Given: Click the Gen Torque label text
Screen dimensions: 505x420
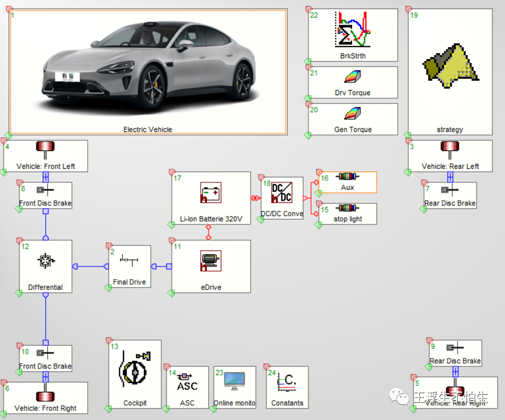Looking at the screenshot, I should pos(353,129).
